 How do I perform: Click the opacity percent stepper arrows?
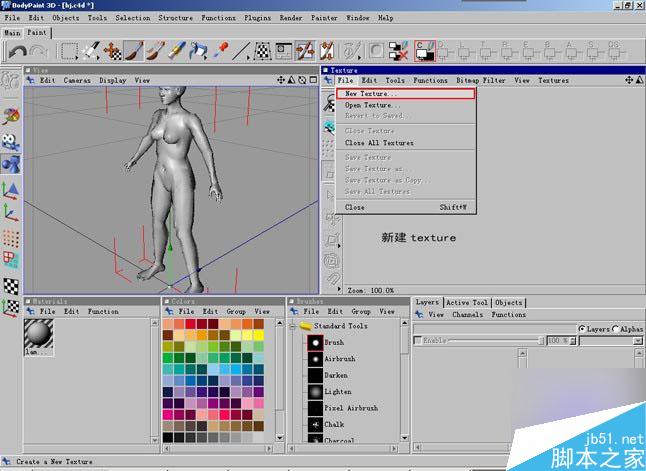coord(573,341)
